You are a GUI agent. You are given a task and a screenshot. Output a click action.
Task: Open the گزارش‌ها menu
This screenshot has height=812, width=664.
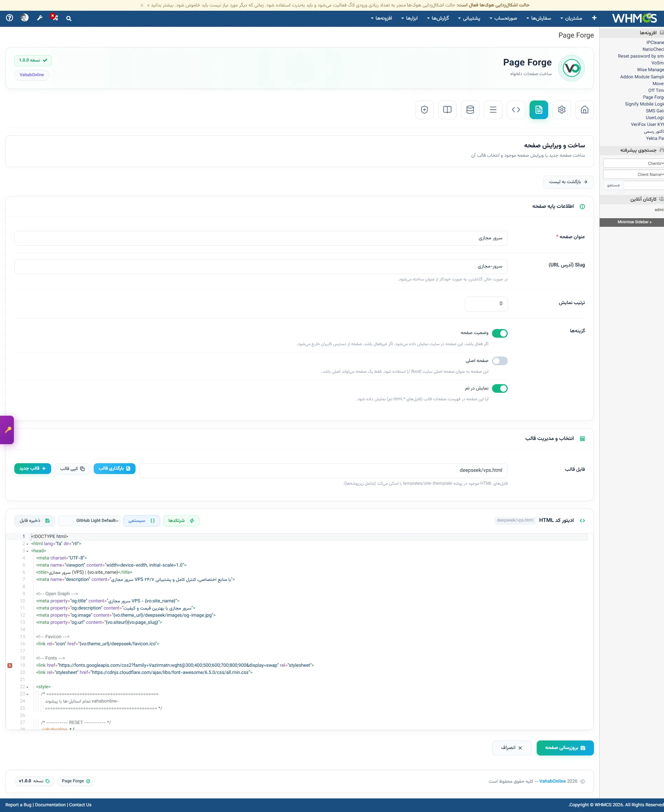click(x=438, y=18)
